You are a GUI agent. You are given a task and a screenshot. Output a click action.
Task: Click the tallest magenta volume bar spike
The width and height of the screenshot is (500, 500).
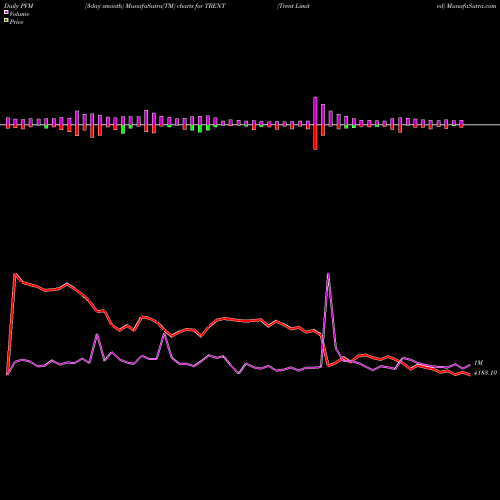pyautogui.click(x=315, y=111)
